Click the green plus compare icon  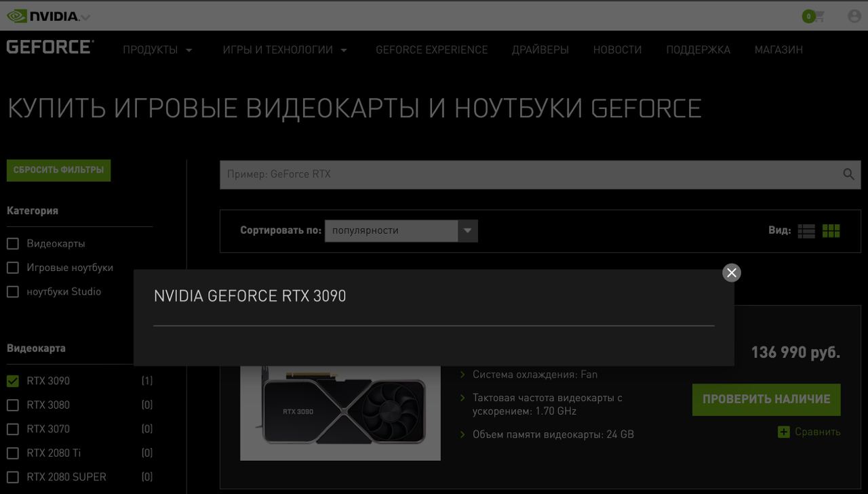tap(784, 432)
